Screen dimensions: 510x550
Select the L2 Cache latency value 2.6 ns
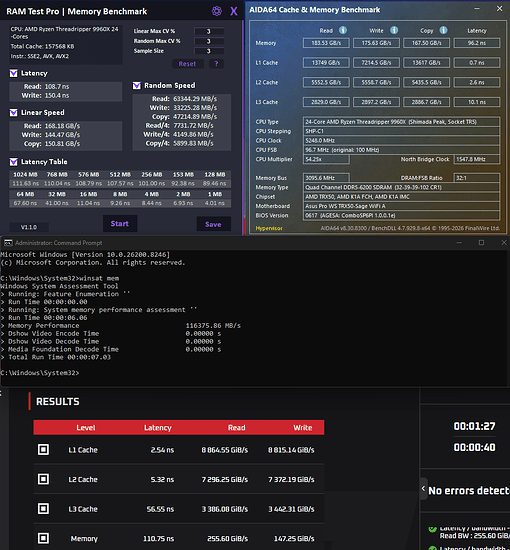tap(477, 82)
